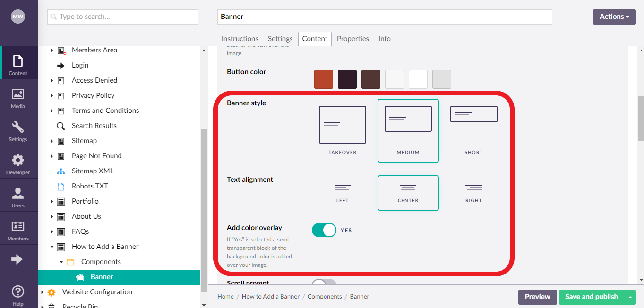
Task: Toggle the Add color overlay switch
Action: tap(324, 230)
